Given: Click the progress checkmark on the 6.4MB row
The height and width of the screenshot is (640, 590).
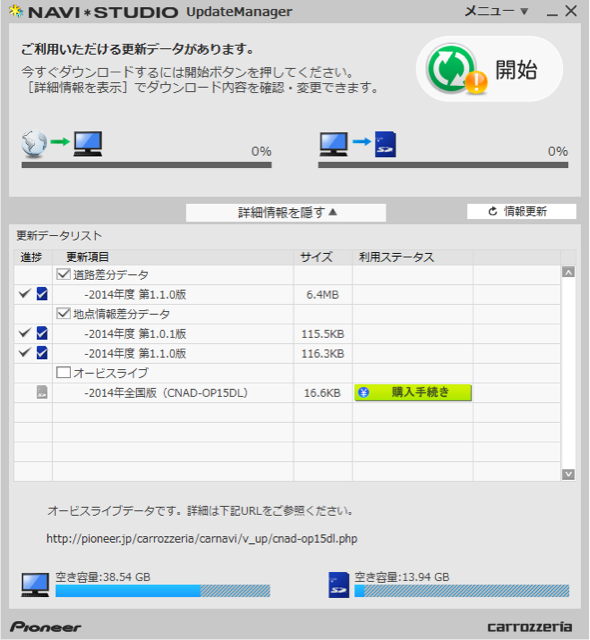Looking at the screenshot, I should point(25,293).
